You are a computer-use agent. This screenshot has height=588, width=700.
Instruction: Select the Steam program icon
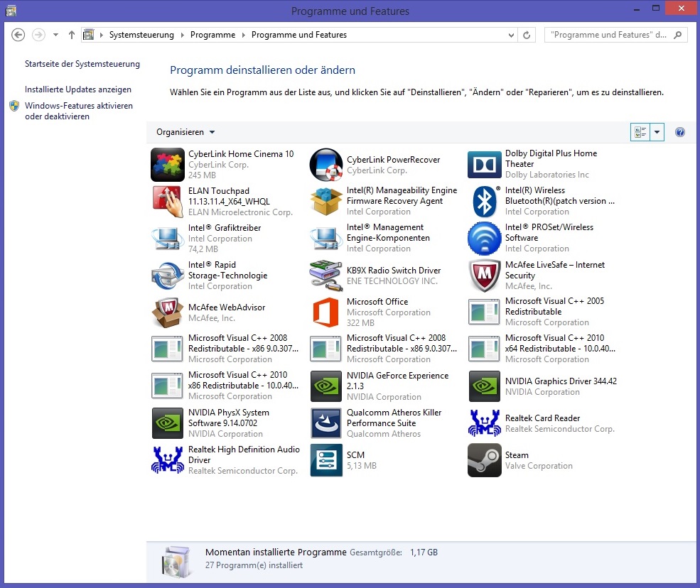(485, 460)
